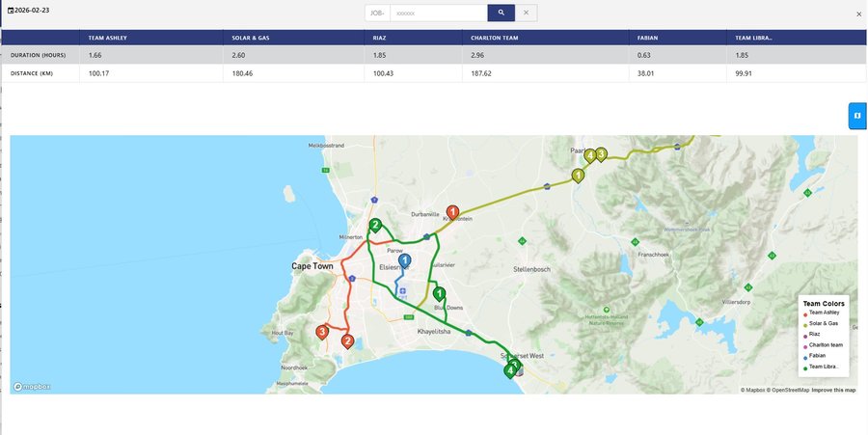Click the JOB- search input field
This screenshot has height=435, width=868.
coord(439,13)
